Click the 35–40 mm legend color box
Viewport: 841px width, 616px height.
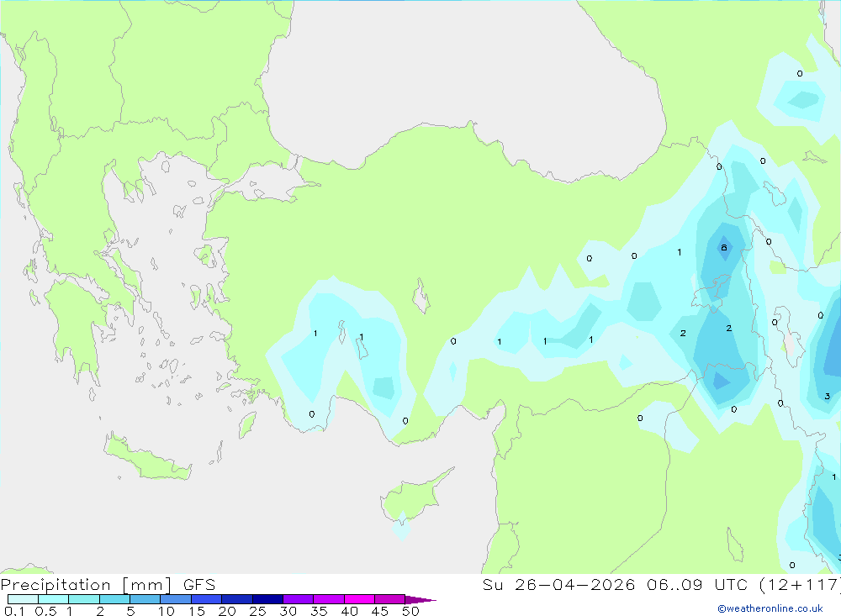click(329, 599)
